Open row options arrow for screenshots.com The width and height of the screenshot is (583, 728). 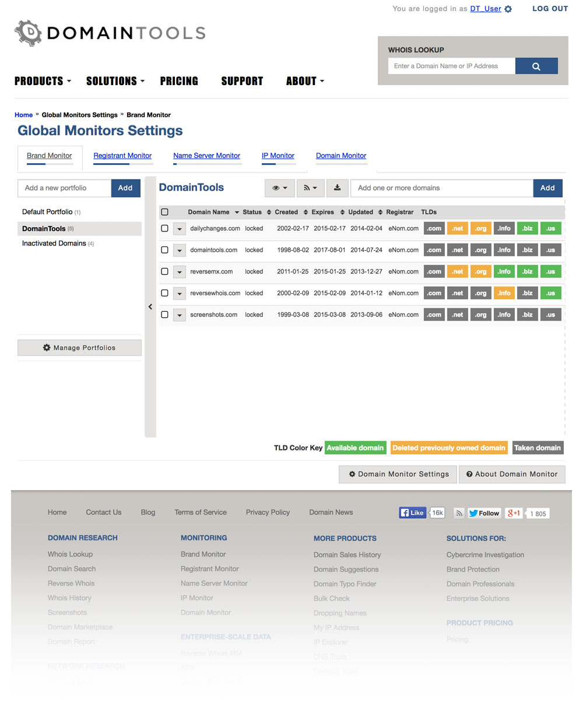tap(180, 315)
